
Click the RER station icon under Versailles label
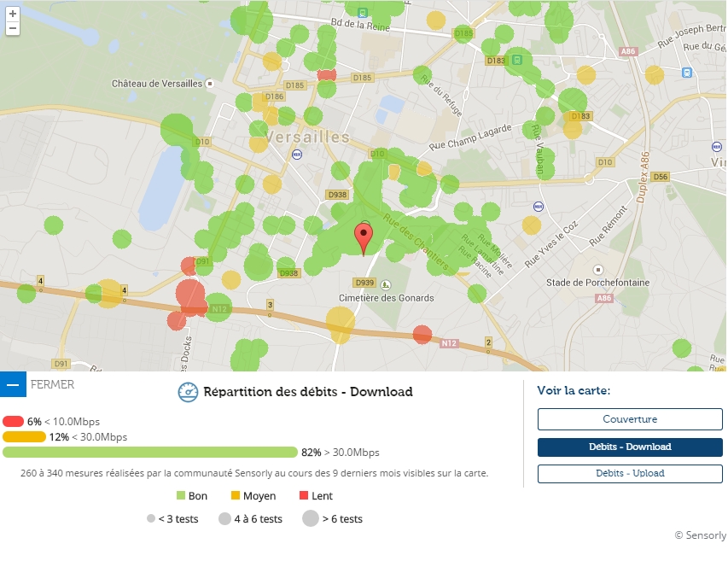[297, 155]
